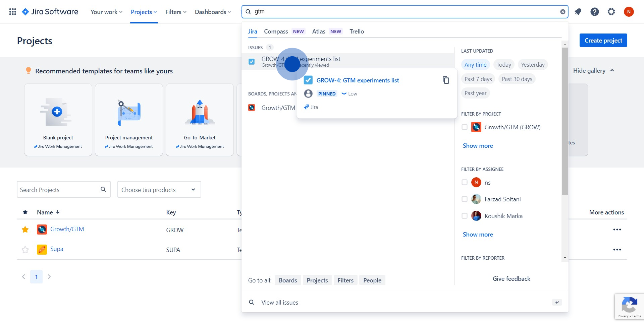Click the notifications icon in header
Image resolution: width=644 pixels, height=325 pixels.
click(578, 12)
